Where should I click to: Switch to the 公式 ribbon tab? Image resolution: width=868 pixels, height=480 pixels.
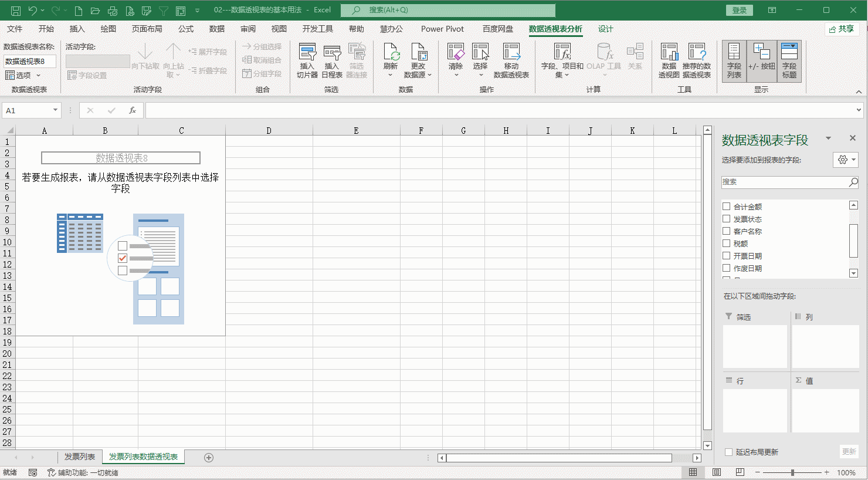click(x=186, y=29)
